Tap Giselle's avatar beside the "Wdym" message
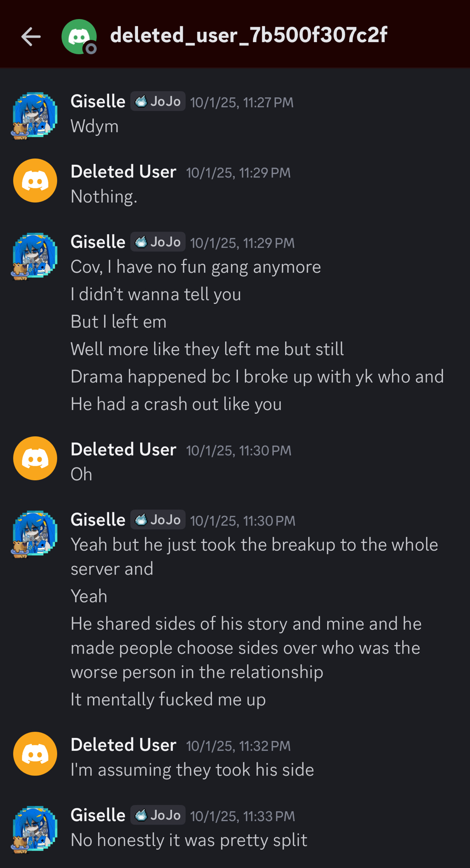The width and height of the screenshot is (470, 868). point(35,115)
